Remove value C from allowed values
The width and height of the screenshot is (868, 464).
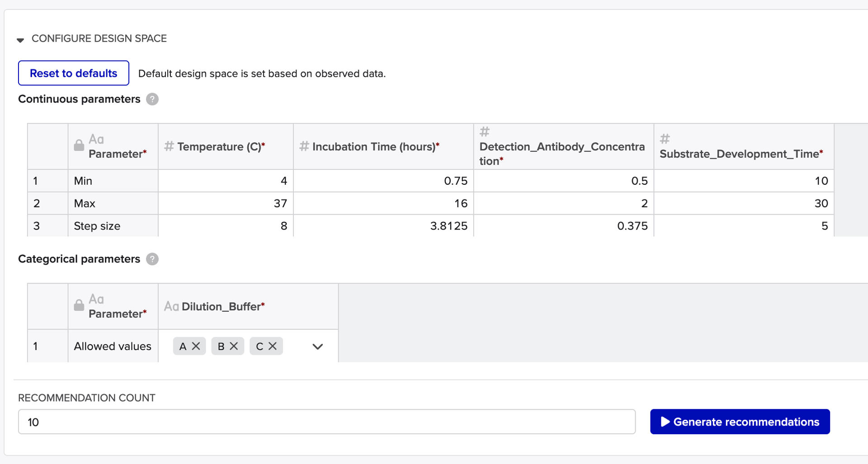pos(272,346)
